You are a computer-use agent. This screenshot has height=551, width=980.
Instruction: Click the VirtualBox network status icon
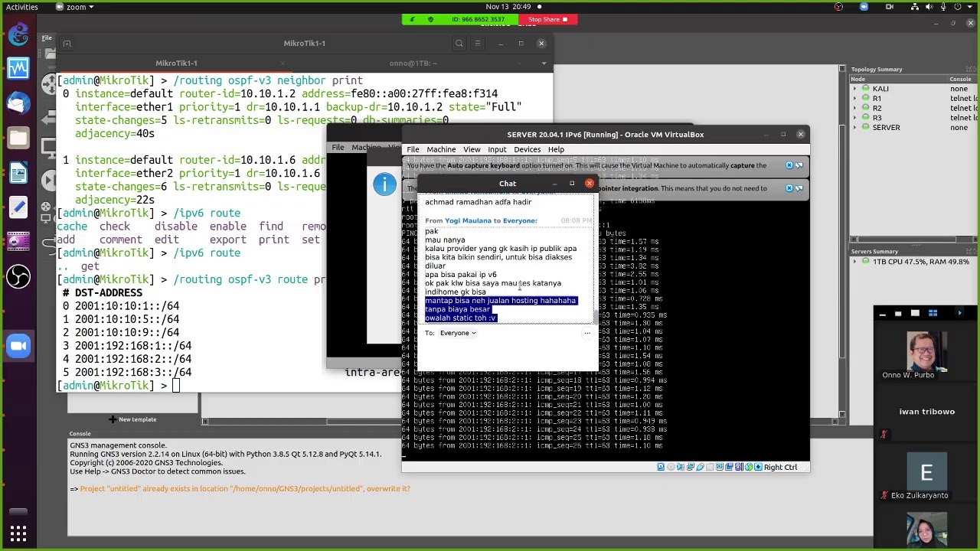pyautogui.click(x=691, y=467)
